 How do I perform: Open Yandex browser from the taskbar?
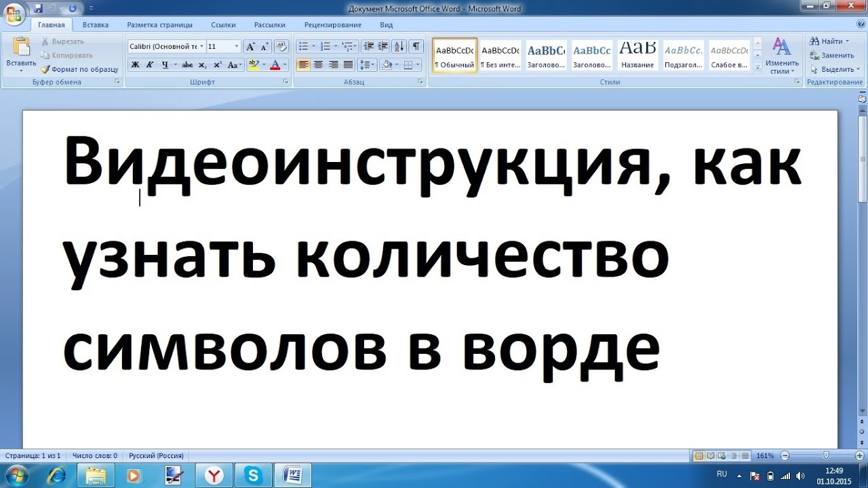(x=214, y=476)
